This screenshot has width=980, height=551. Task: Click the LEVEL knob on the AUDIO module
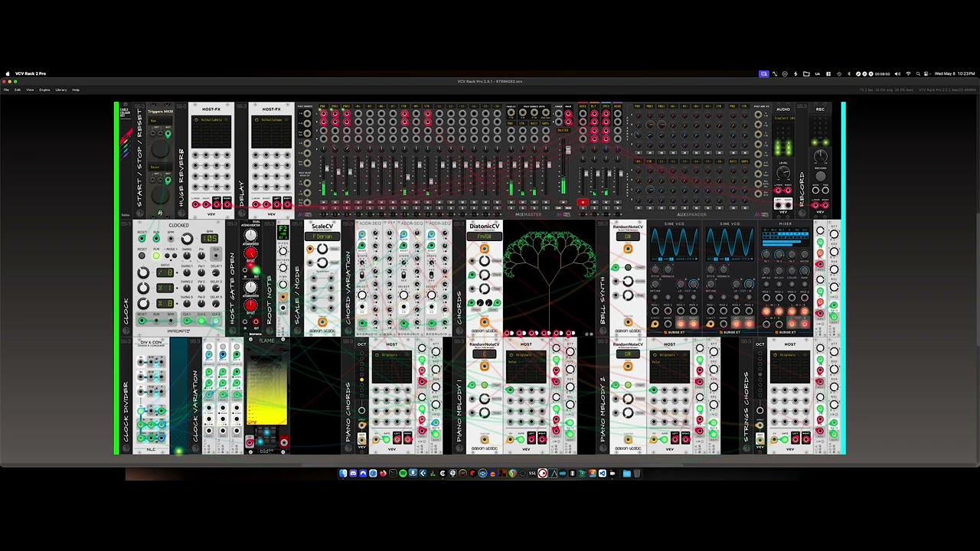pyautogui.click(x=783, y=171)
